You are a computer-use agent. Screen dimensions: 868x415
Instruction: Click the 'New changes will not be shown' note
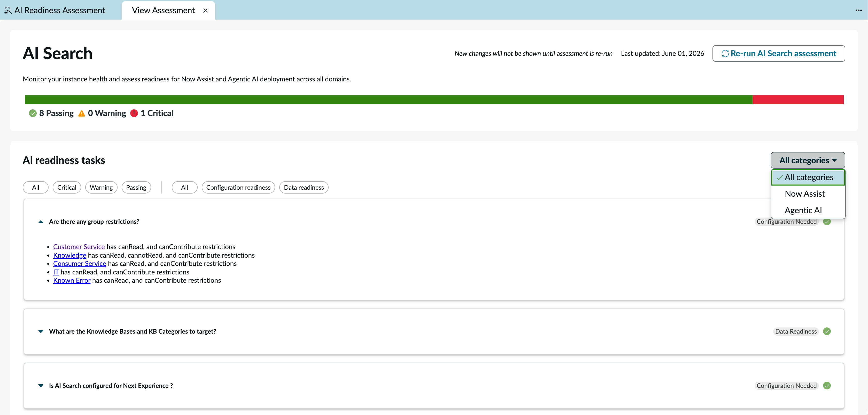[533, 53]
